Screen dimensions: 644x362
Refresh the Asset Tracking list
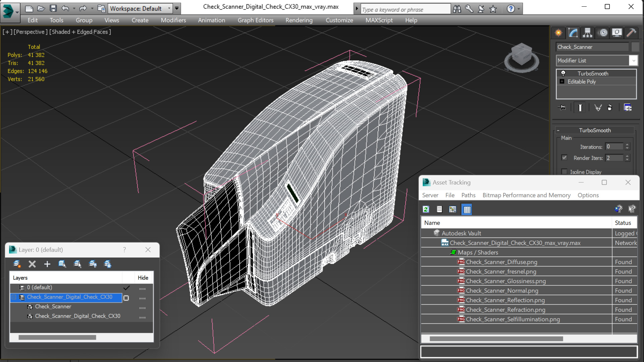click(x=426, y=209)
